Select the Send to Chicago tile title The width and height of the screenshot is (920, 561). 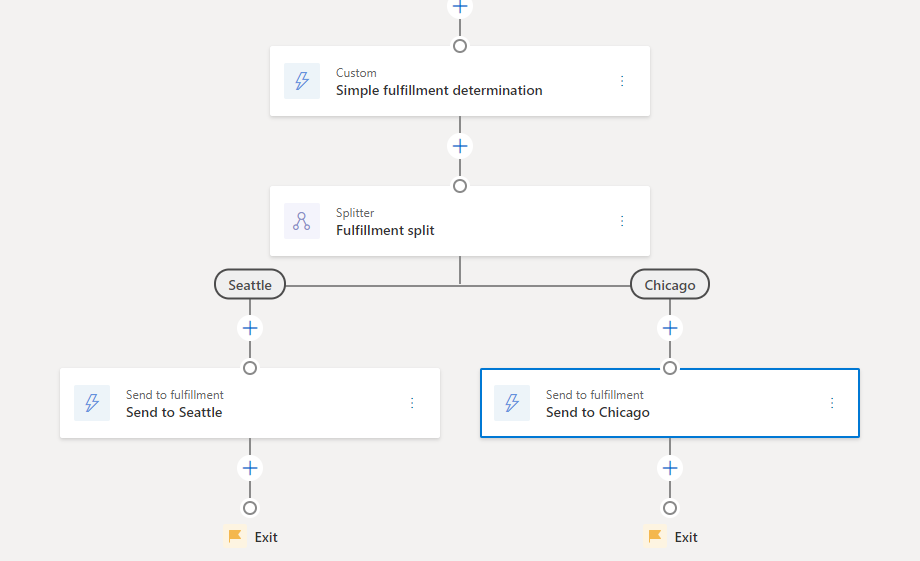[598, 413]
